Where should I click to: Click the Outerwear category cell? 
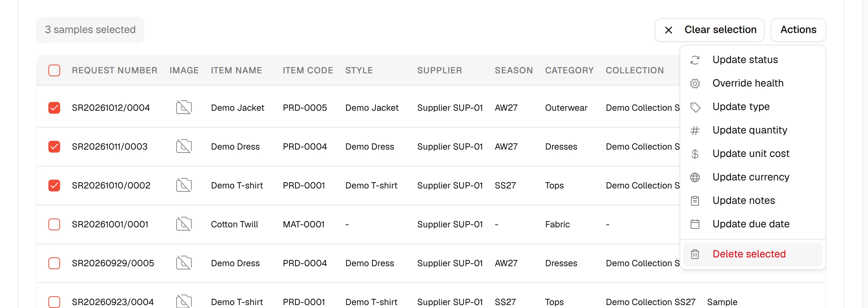[x=566, y=108]
